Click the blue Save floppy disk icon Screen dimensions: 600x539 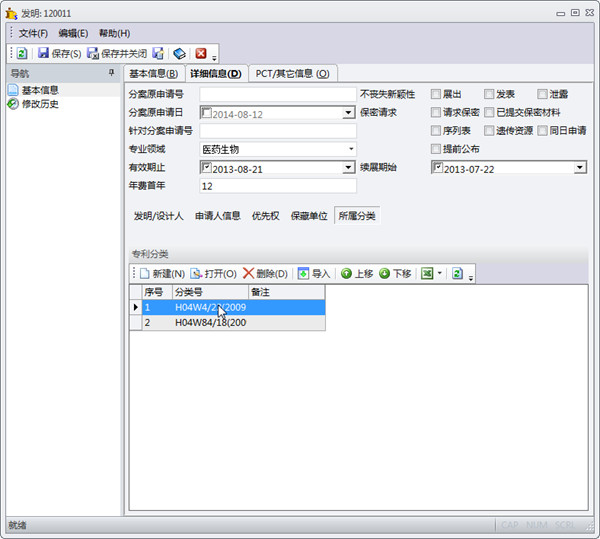tap(43, 53)
